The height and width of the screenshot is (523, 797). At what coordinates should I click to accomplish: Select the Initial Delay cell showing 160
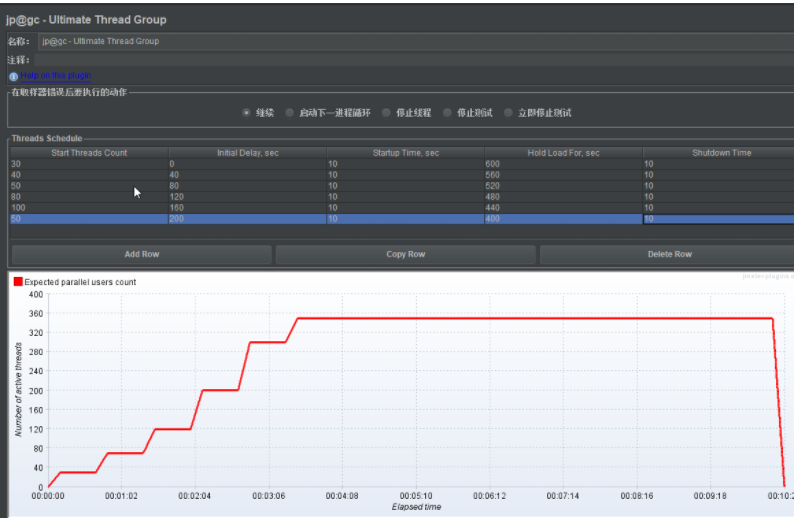coord(248,208)
